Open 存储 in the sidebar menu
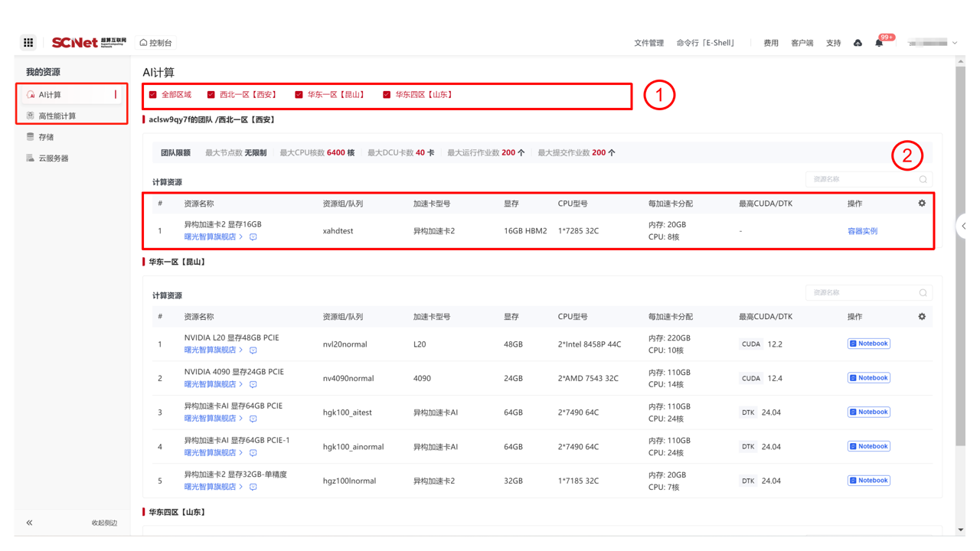Viewport: 980px width, 551px height. click(x=46, y=138)
